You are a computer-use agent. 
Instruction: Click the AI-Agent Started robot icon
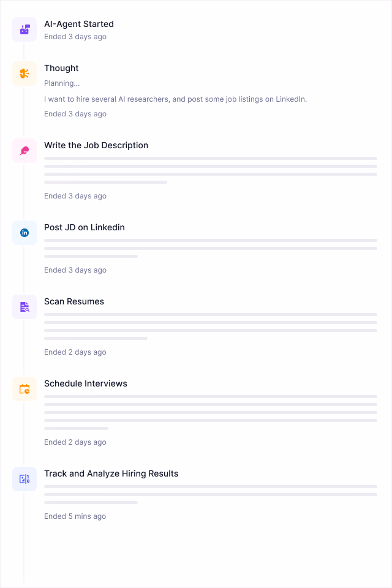pyautogui.click(x=24, y=29)
